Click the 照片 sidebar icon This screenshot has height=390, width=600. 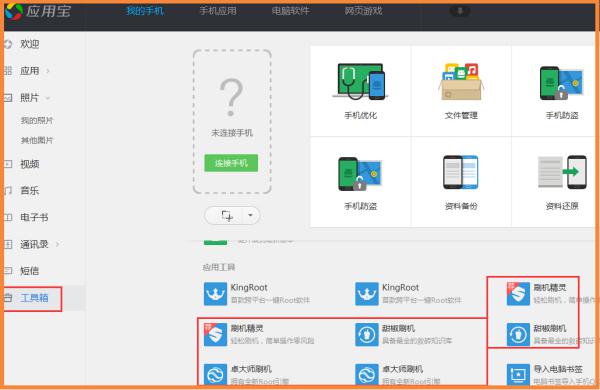pos(8,98)
